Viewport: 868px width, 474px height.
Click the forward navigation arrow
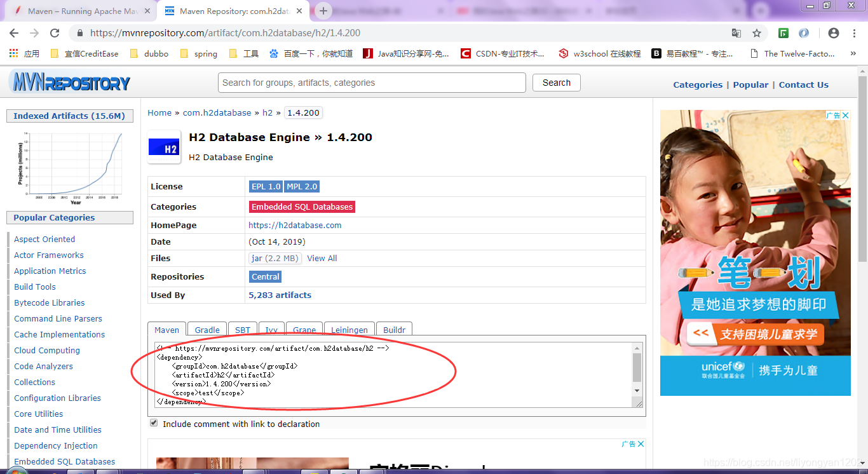(x=34, y=33)
